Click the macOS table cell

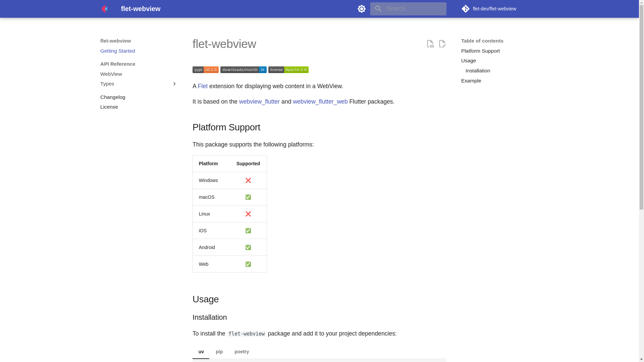click(x=211, y=197)
